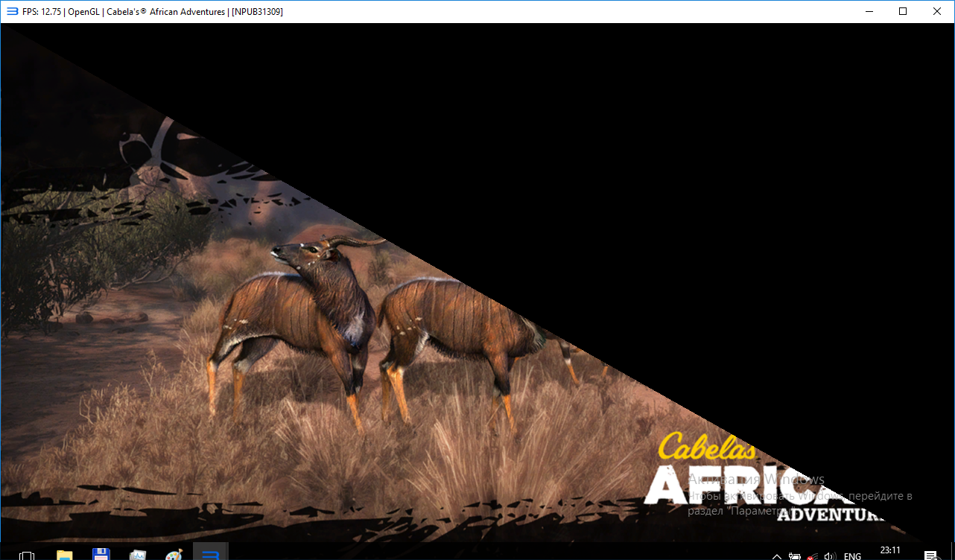Open Task View on the taskbar
955x560 pixels.
pos(26,555)
